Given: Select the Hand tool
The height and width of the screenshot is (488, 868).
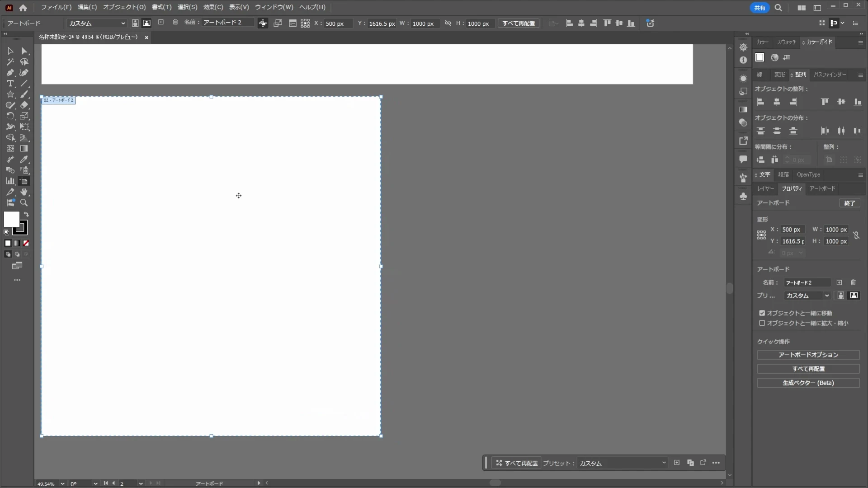Looking at the screenshot, I should pyautogui.click(x=24, y=192).
